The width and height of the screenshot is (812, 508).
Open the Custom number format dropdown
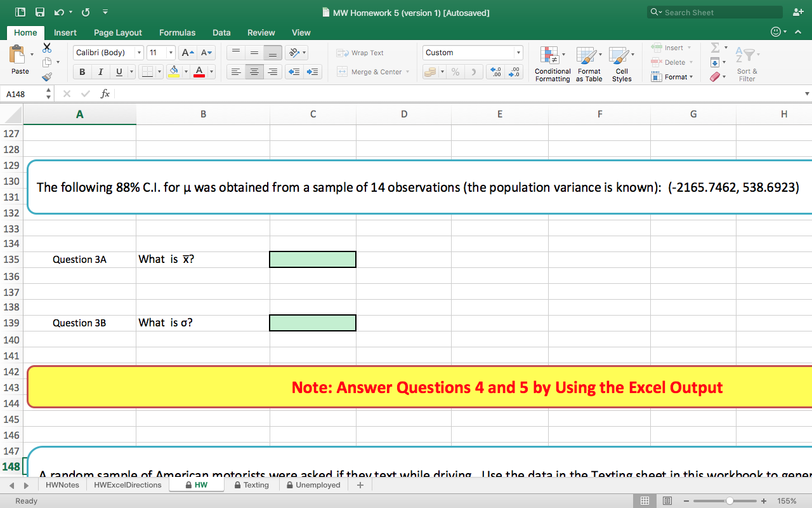click(x=518, y=52)
